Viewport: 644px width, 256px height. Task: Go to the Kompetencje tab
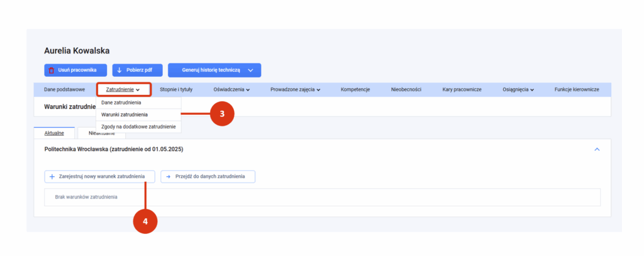[355, 89]
